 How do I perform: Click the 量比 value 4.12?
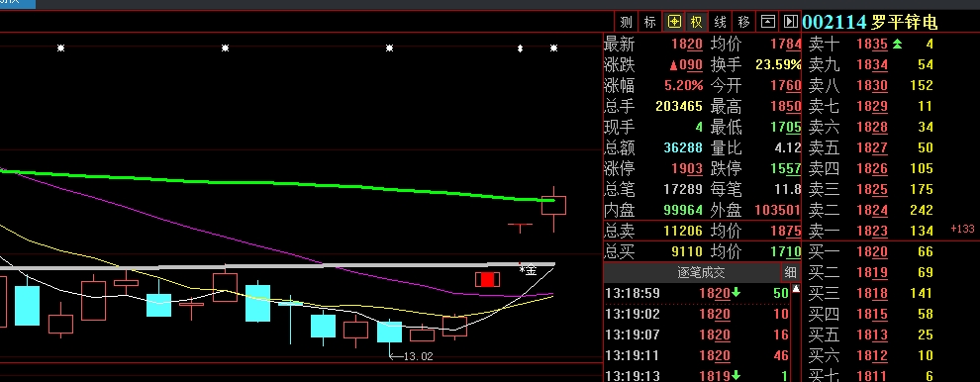pyautogui.click(x=788, y=148)
